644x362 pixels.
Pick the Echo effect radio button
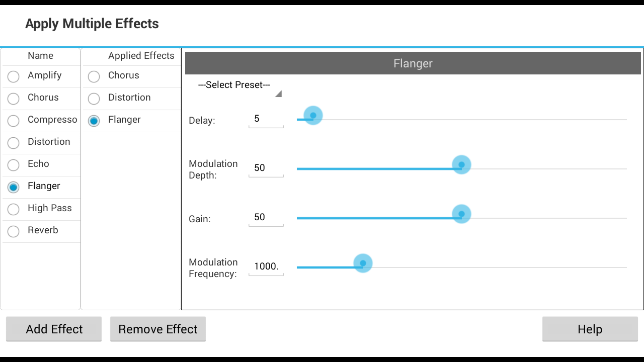(x=14, y=165)
